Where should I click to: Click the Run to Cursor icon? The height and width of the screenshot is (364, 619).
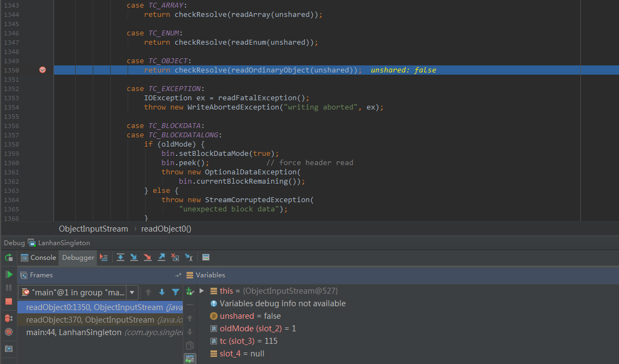(189, 258)
